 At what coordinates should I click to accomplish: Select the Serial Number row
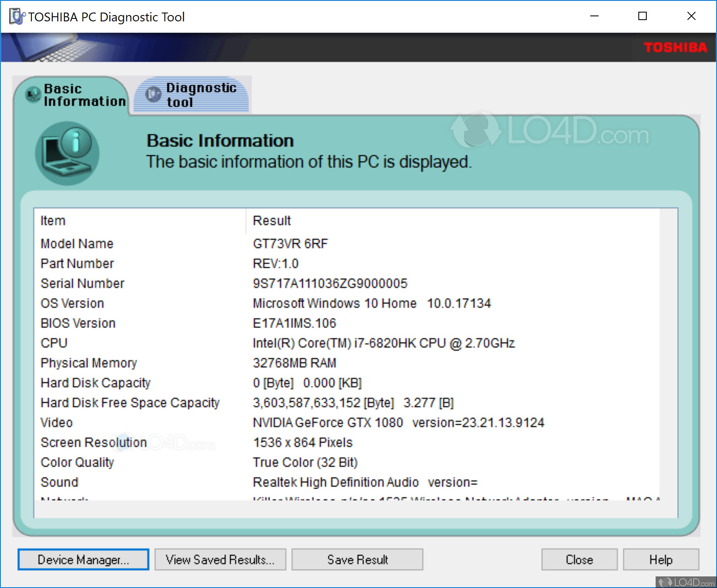pyautogui.click(x=82, y=283)
